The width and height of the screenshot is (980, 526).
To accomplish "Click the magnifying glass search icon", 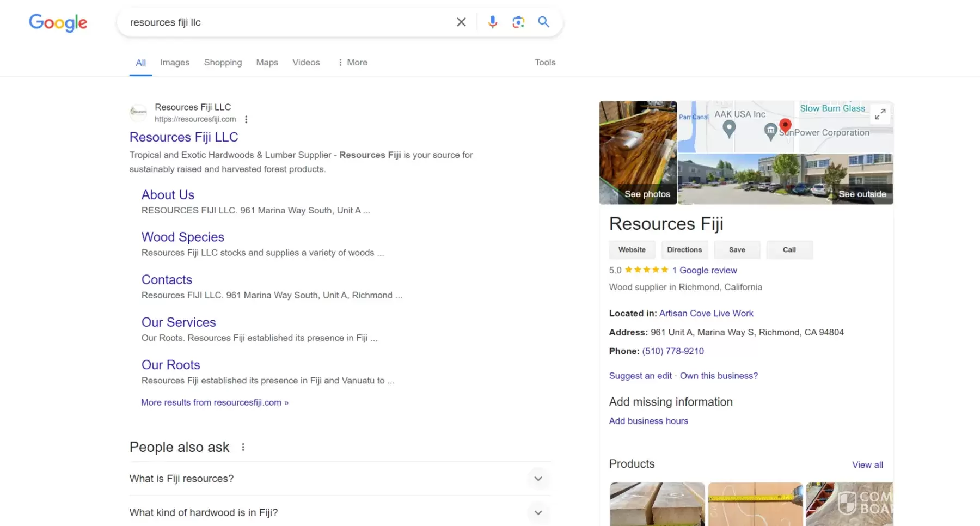I will [543, 22].
